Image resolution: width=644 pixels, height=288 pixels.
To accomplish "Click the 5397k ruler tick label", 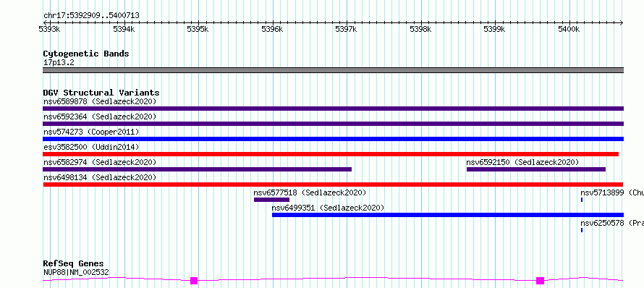I will tap(346, 29).
